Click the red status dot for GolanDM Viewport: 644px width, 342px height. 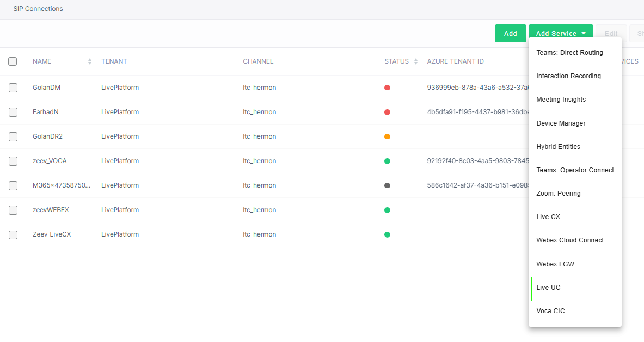point(387,88)
